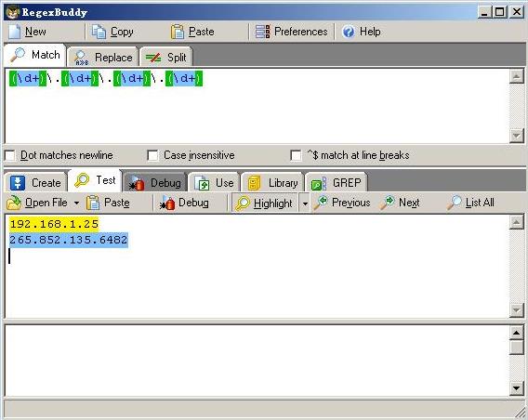This screenshot has width=528, height=420.
Task: Click the results pane scrollbar thumb
Action: coord(517,348)
